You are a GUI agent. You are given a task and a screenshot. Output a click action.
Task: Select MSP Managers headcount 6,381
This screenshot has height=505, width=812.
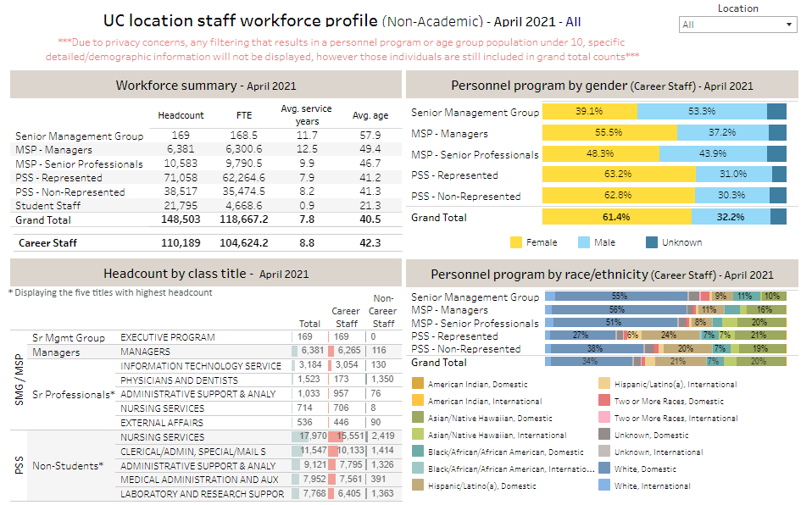[181, 149]
